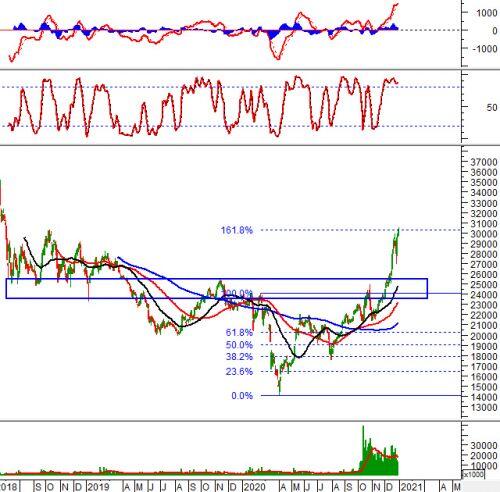Click the 37000 price axis value
The height and width of the screenshot is (492, 500).
pyautogui.click(x=483, y=162)
